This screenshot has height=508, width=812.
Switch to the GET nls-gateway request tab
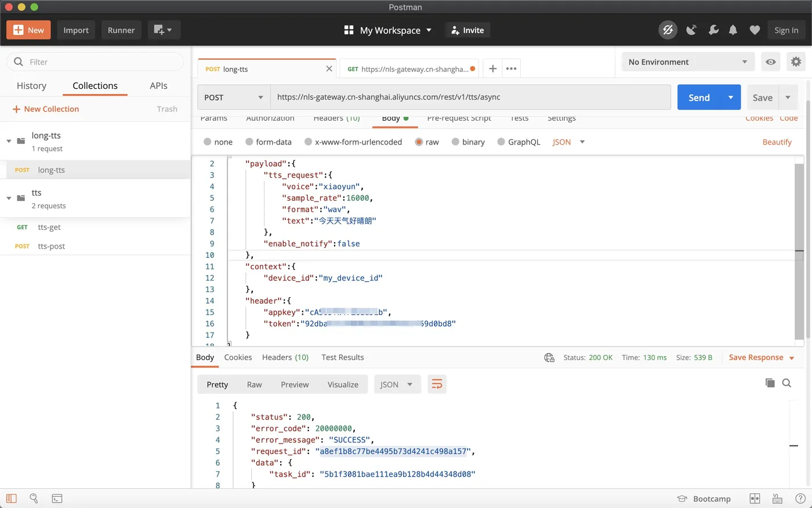click(409, 69)
